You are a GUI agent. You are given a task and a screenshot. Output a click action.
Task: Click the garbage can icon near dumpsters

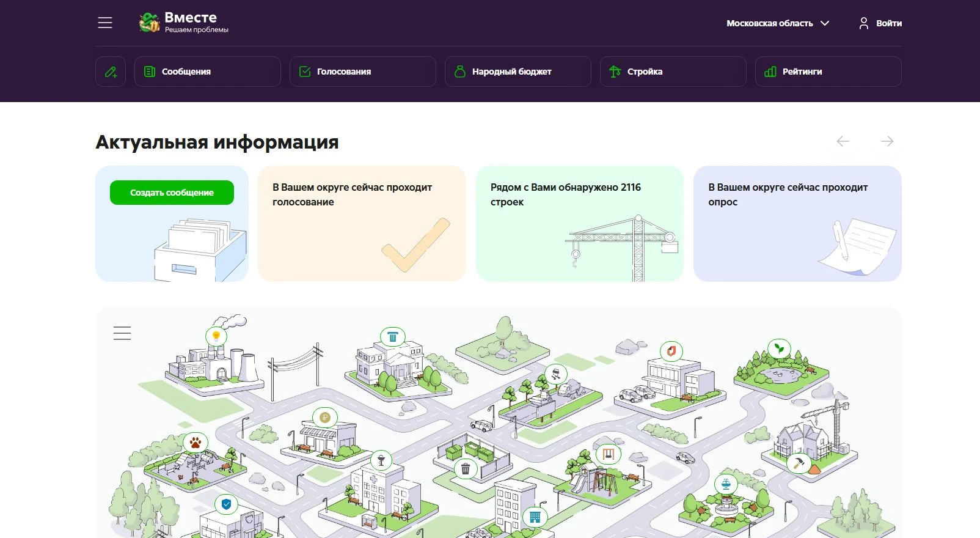click(466, 469)
